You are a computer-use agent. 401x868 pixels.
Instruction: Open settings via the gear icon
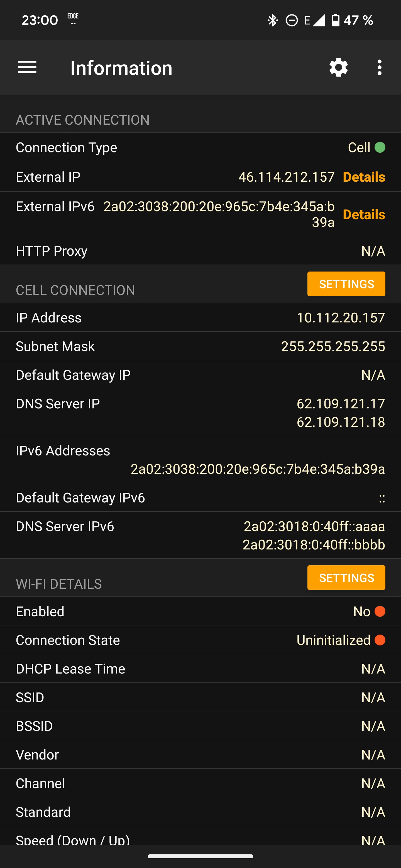(338, 67)
